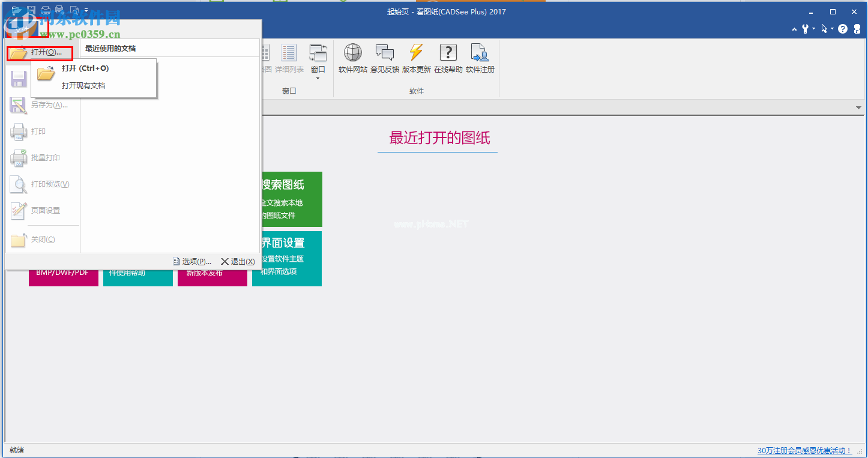This screenshot has height=458, width=868.
Task: Open 在线帮助 online help icon
Action: [448, 59]
